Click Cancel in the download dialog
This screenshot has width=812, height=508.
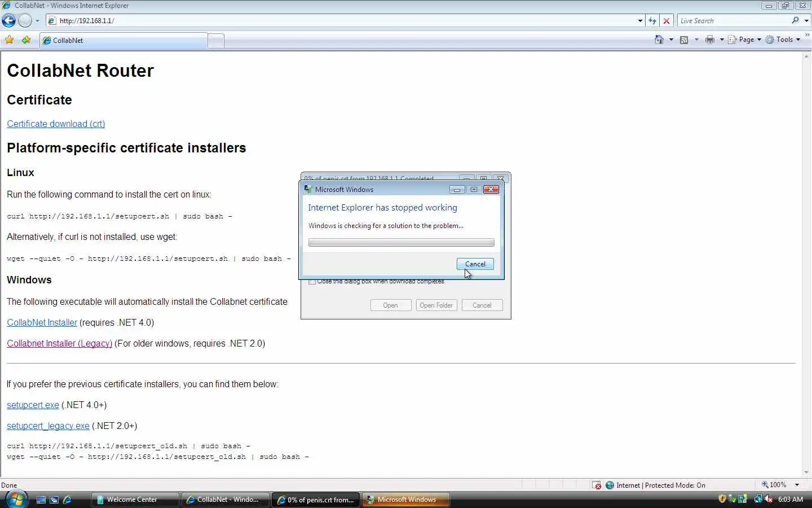482,305
